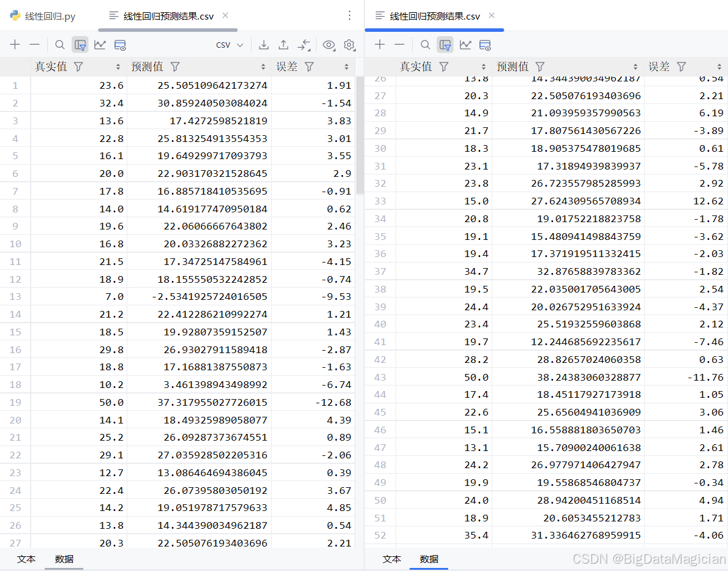Screen dimensions: 728x571
Task: Switch to 文本 view in right pane
Action: coord(391,559)
